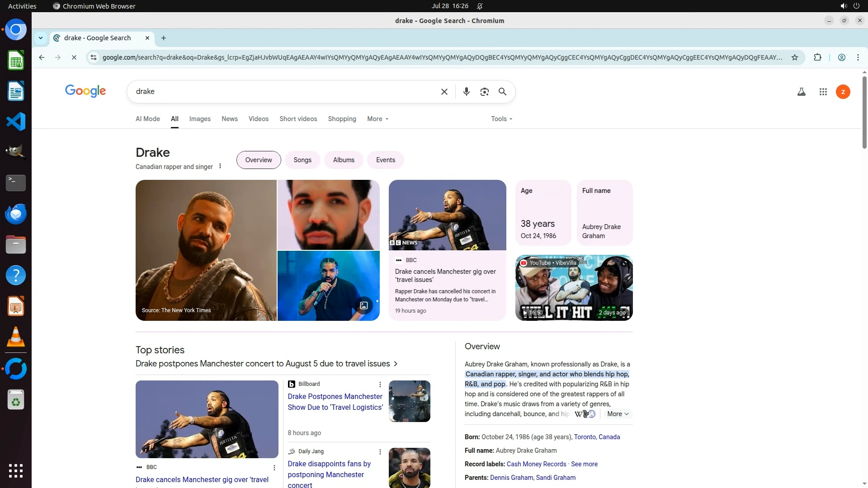Viewport: 868px width, 488px height.
Task: Open Google Lens image search
Action: [484, 92]
